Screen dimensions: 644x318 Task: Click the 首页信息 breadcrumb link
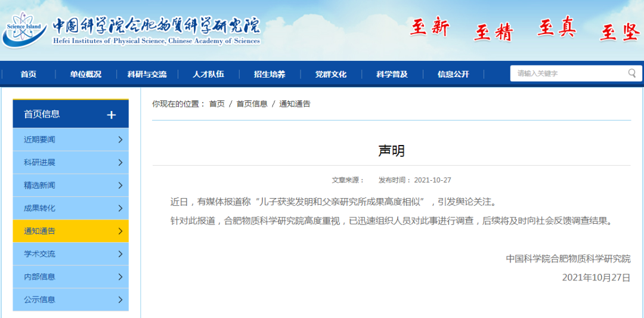252,104
